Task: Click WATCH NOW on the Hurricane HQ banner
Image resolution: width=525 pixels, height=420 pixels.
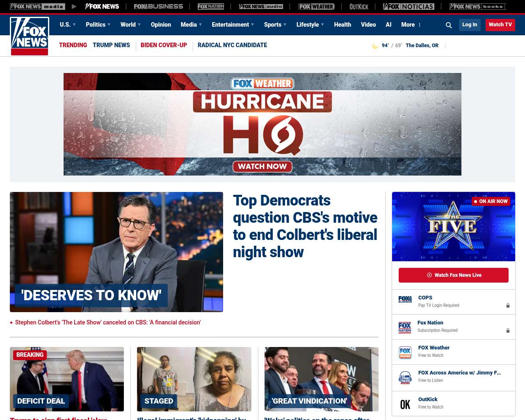Action: point(262,167)
